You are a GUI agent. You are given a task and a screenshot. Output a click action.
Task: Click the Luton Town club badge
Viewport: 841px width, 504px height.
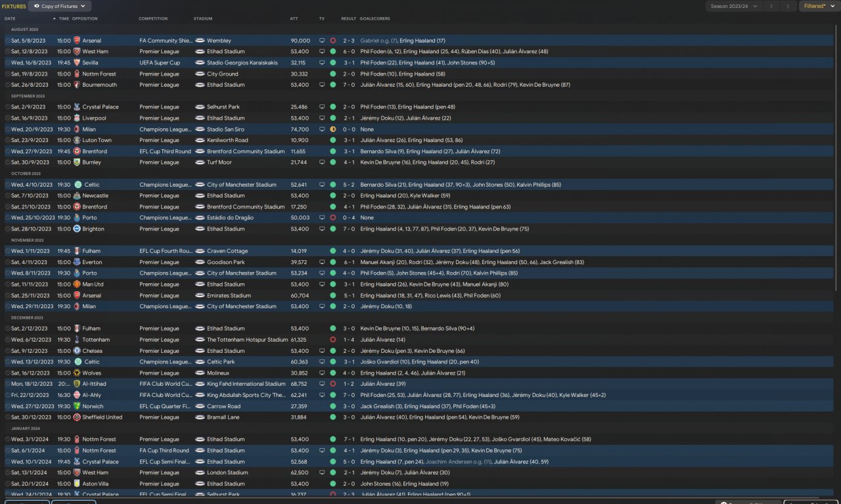tap(77, 141)
